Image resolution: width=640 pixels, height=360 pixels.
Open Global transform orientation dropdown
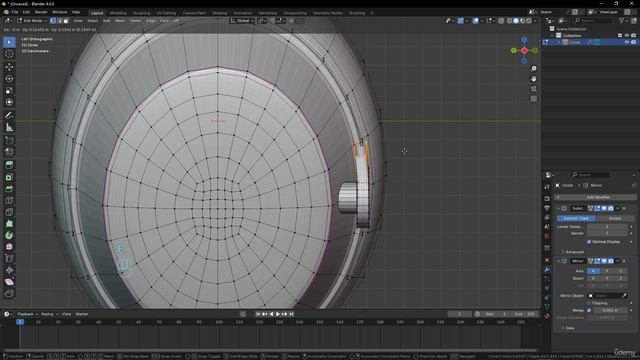242,20
